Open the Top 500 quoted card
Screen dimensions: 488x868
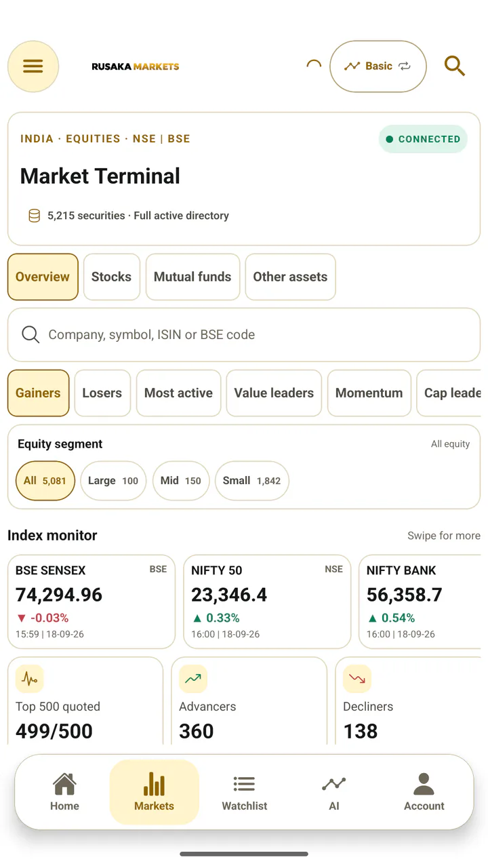[x=85, y=701]
